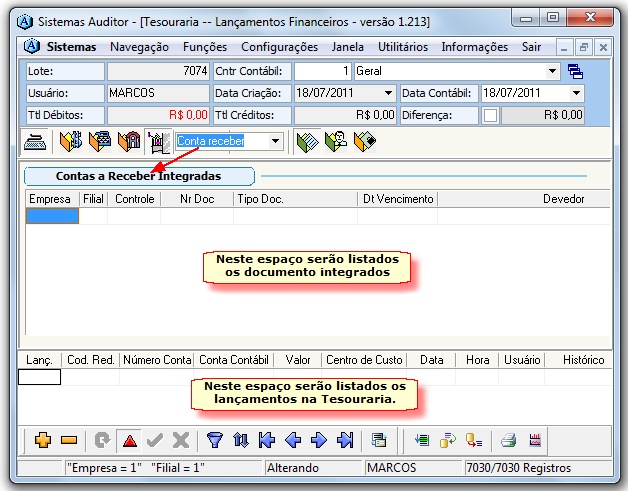The height and width of the screenshot is (491, 628).
Task: Click the integration machine icon beside Conta receber
Action: tap(159, 141)
